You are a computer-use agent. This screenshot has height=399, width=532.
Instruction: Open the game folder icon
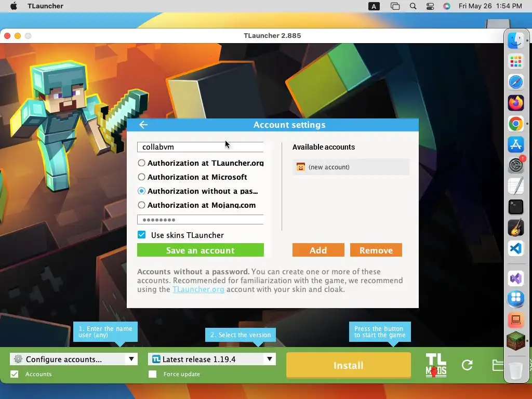pyautogui.click(x=497, y=365)
